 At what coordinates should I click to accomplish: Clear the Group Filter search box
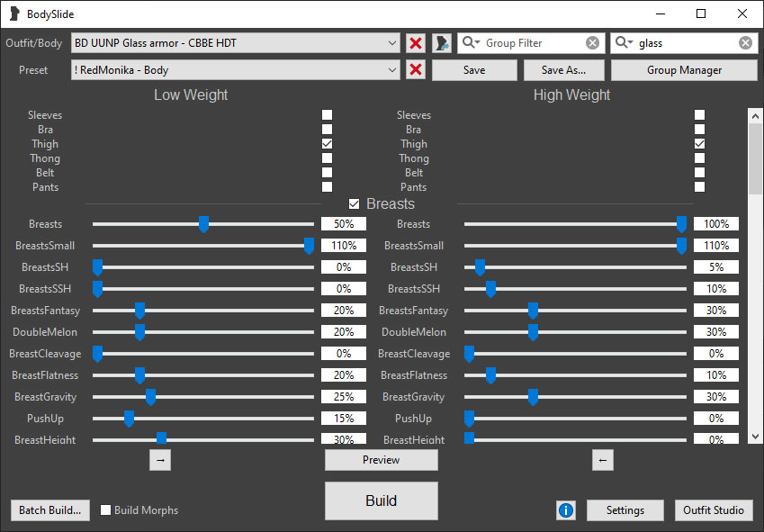592,43
